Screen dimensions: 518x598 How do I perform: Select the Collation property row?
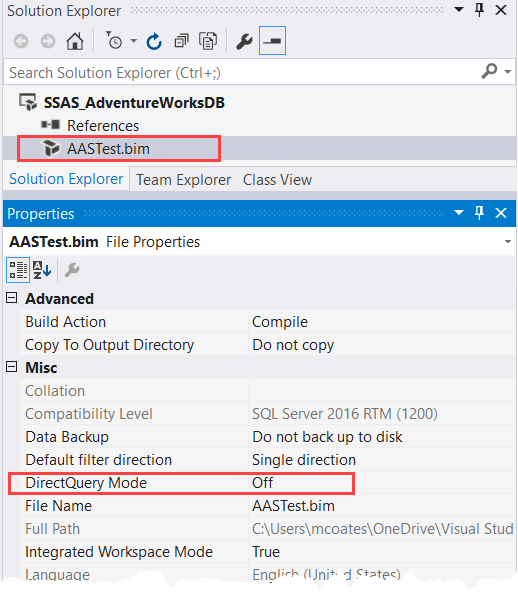(267, 391)
